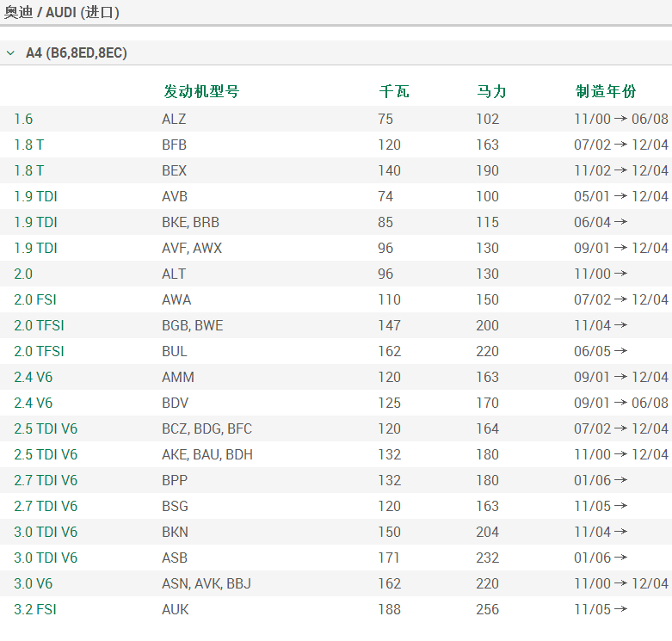The width and height of the screenshot is (672, 641).
Task: Click the 05/01 → 12/04 year range
Action: pos(621,196)
